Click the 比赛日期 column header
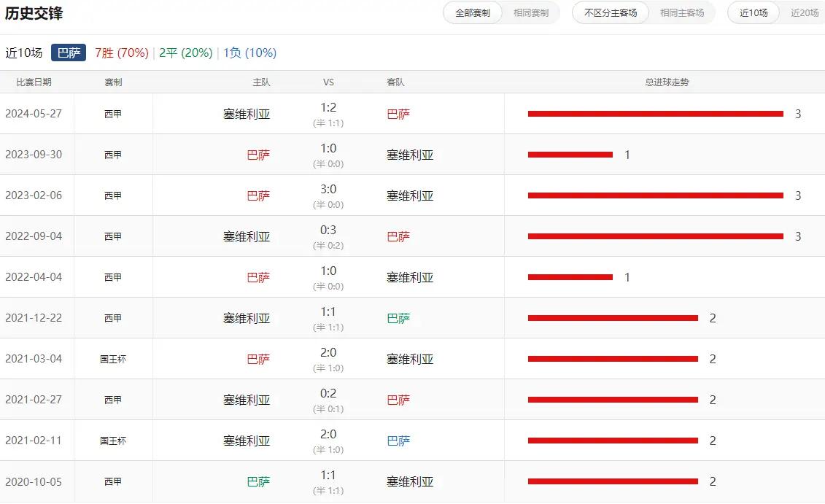The width and height of the screenshot is (825, 504). (x=34, y=82)
